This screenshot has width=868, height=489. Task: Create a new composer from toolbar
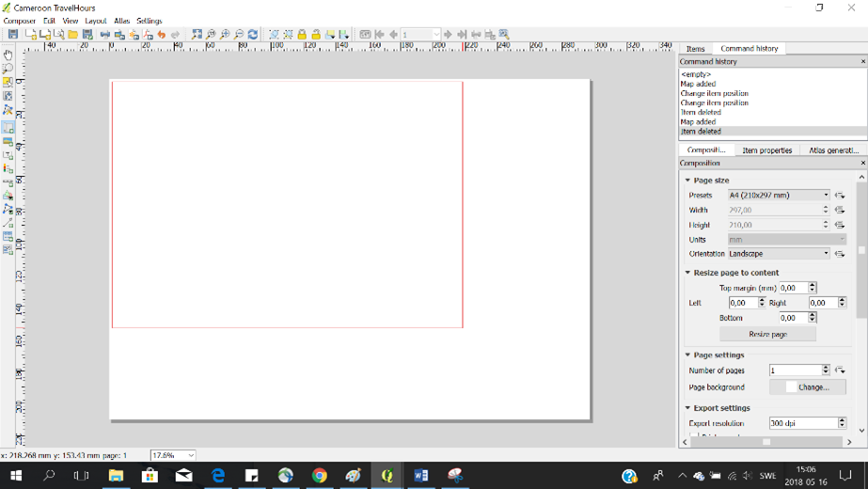pyautogui.click(x=31, y=35)
